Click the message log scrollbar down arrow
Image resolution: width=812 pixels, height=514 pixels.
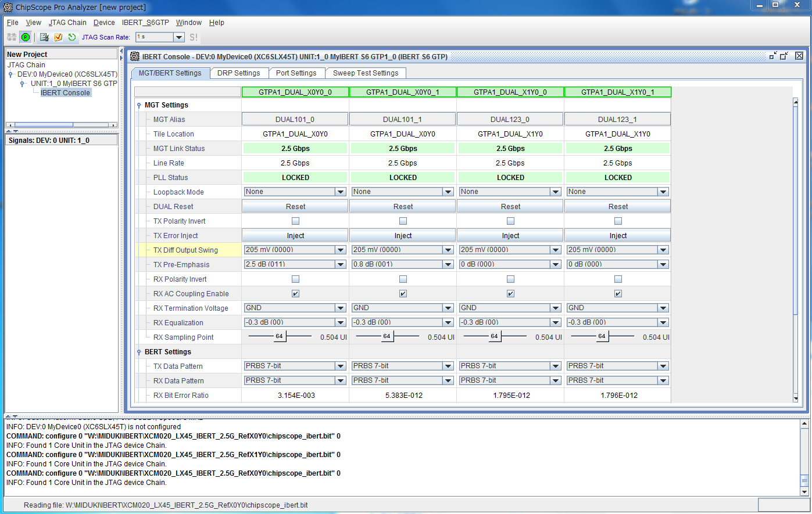804,491
